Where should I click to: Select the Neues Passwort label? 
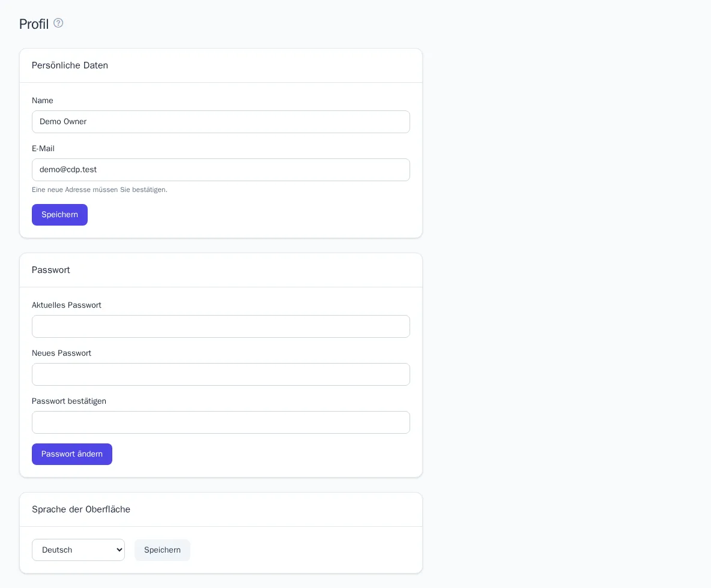point(61,353)
